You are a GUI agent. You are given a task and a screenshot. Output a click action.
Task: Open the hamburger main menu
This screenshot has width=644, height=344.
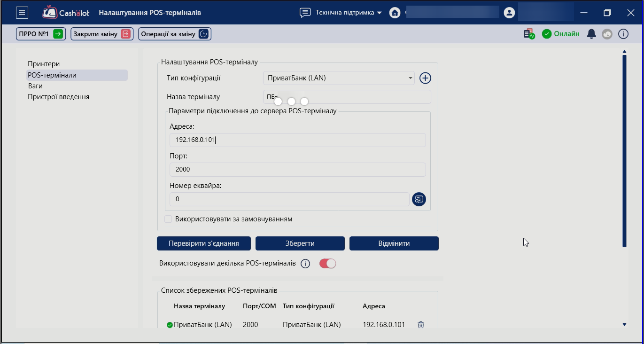[x=22, y=13]
